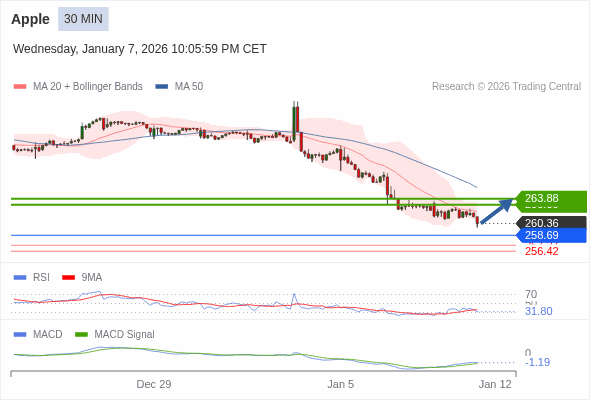Screen dimensions: 590x400
Task: Click the 'MA 50' legend label
Action: click(x=189, y=87)
